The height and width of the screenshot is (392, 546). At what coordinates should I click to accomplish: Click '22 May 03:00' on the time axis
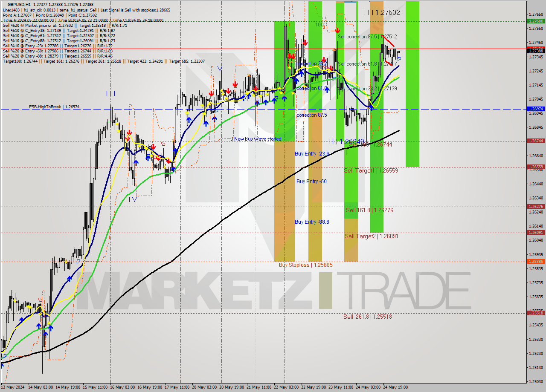pyautogui.click(x=286, y=387)
